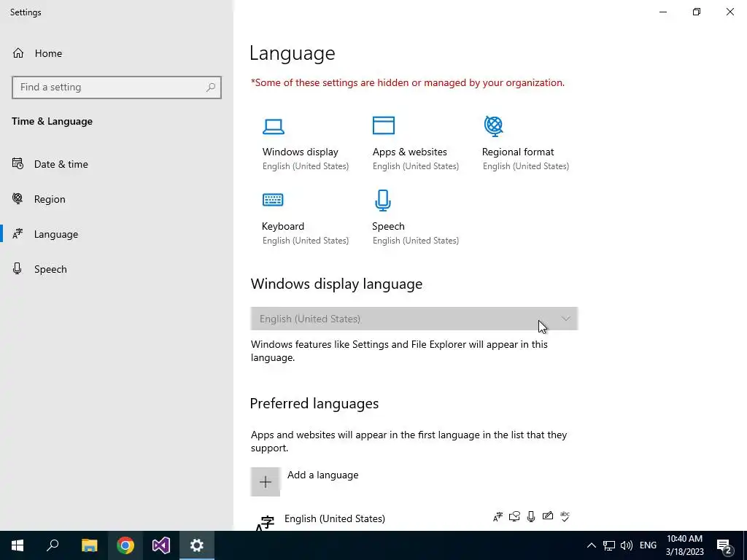Click the display language feature icon for English
The width and height of the screenshot is (747, 560).
[498, 517]
